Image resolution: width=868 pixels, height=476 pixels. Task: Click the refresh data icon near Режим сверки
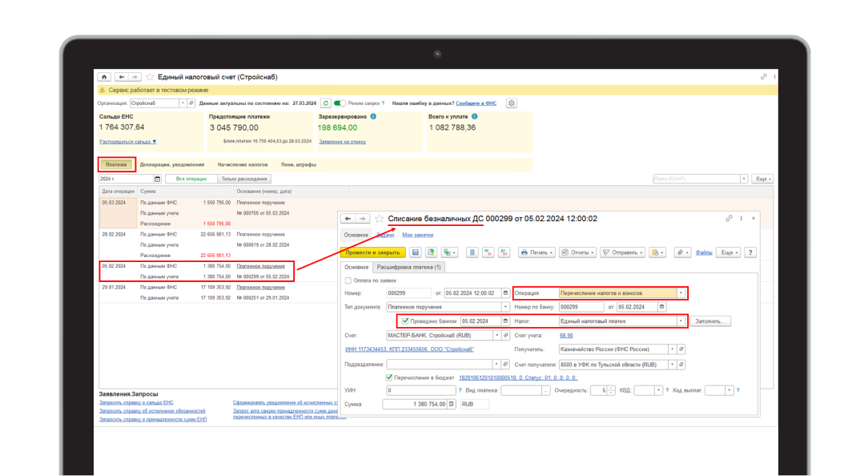pyautogui.click(x=325, y=103)
